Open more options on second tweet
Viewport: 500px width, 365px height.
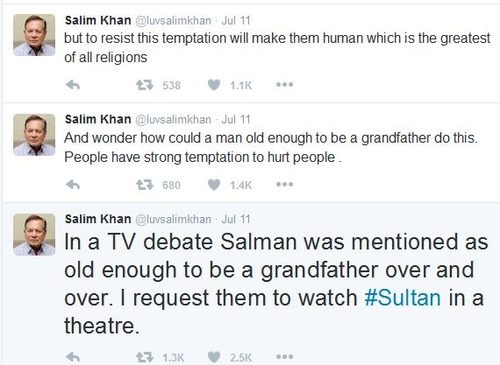[285, 184]
